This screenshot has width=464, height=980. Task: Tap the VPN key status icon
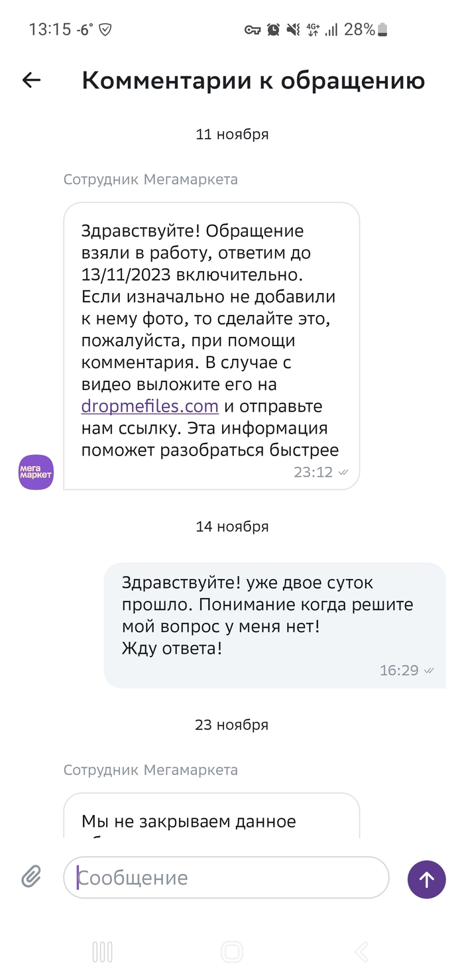pyautogui.click(x=252, y=29)
